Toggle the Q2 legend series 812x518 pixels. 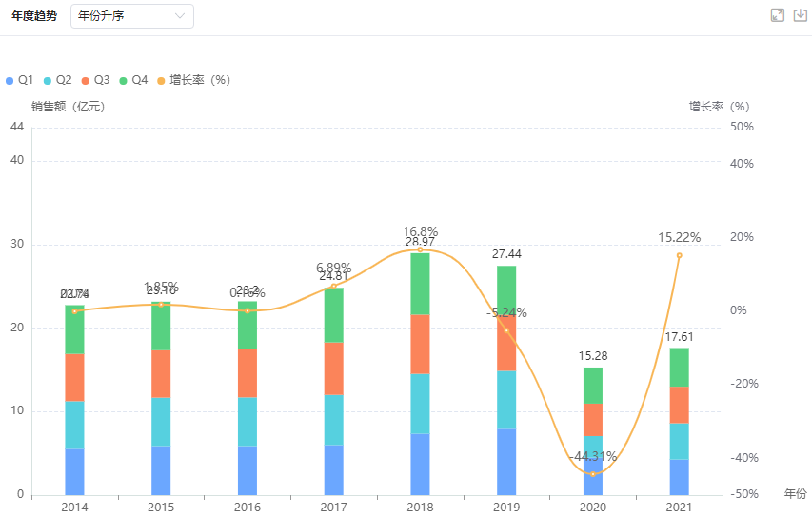click(58, 80)
